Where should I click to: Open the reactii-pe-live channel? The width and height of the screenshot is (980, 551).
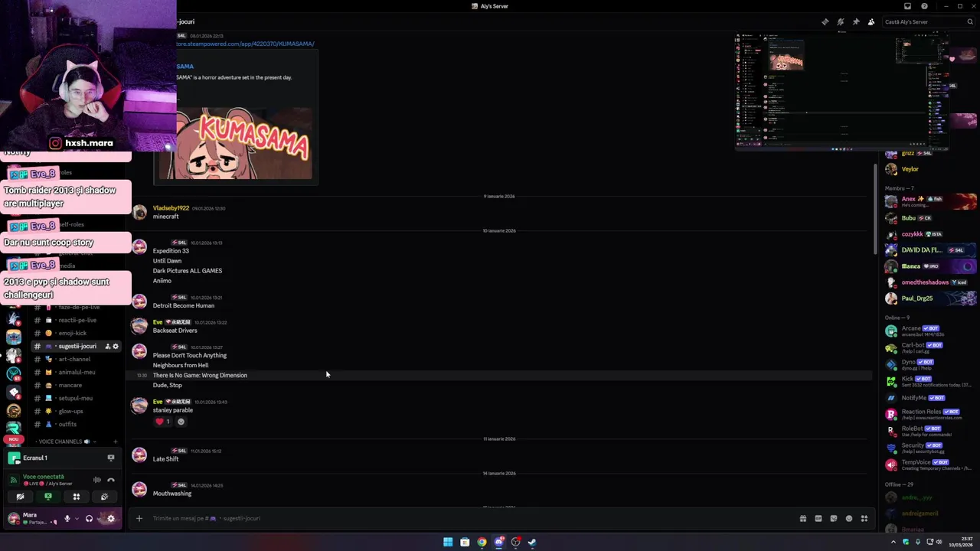coord(75,320)
